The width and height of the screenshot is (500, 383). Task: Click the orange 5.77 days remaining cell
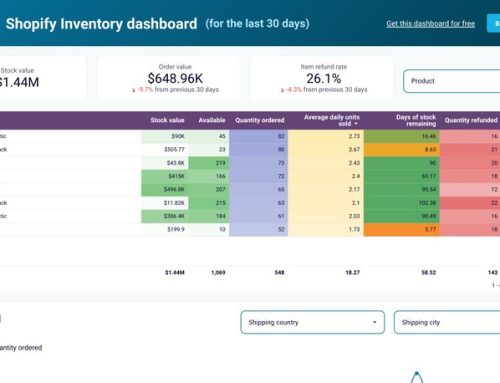click(x=402, y=229)
